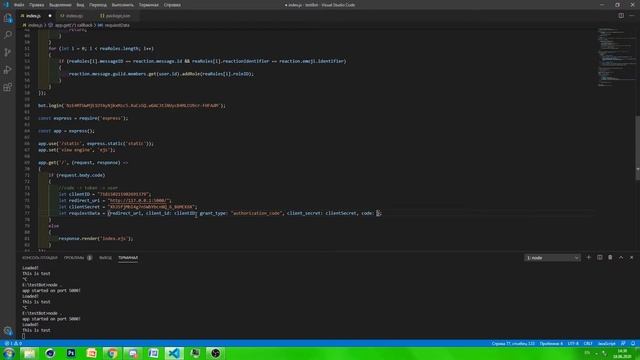This screenshot has width=640, height=360.
Task: Open the Extensions view
Action: [x=8, y=87]
